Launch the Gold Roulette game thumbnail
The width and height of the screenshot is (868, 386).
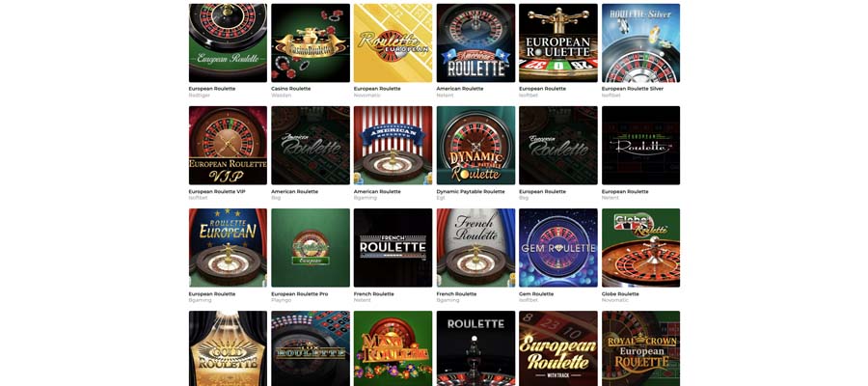coord(228,348)
